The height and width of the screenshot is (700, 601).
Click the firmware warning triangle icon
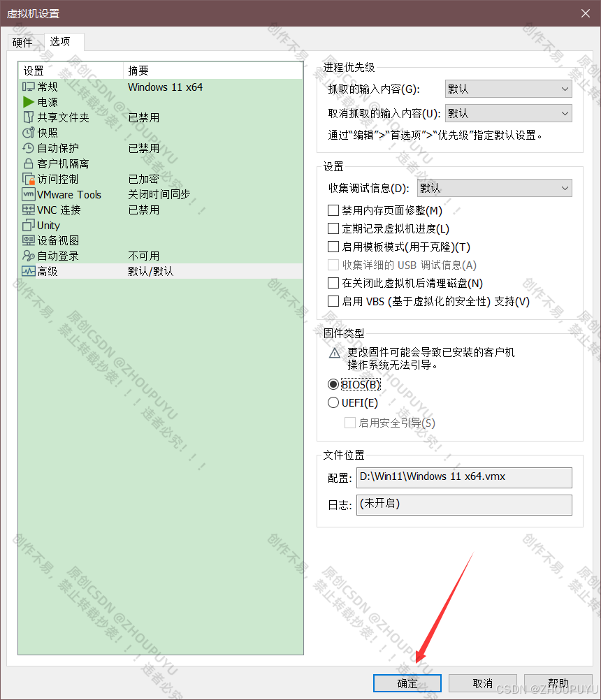click(335, 353)
